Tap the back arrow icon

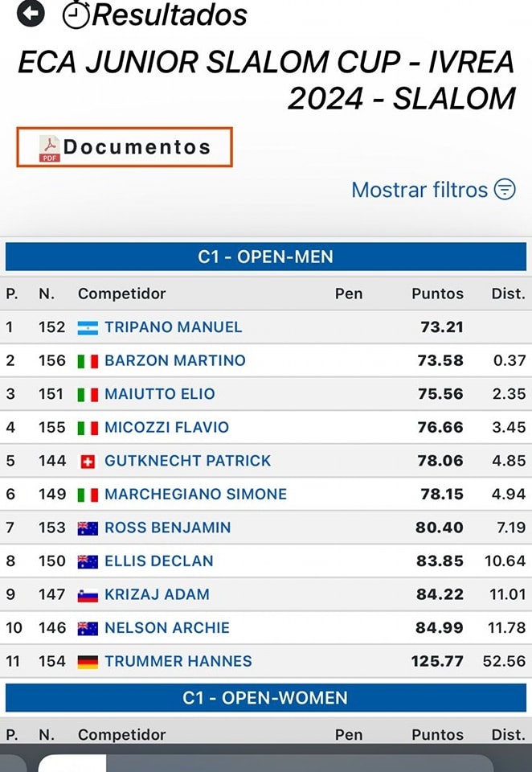point(31,14)
